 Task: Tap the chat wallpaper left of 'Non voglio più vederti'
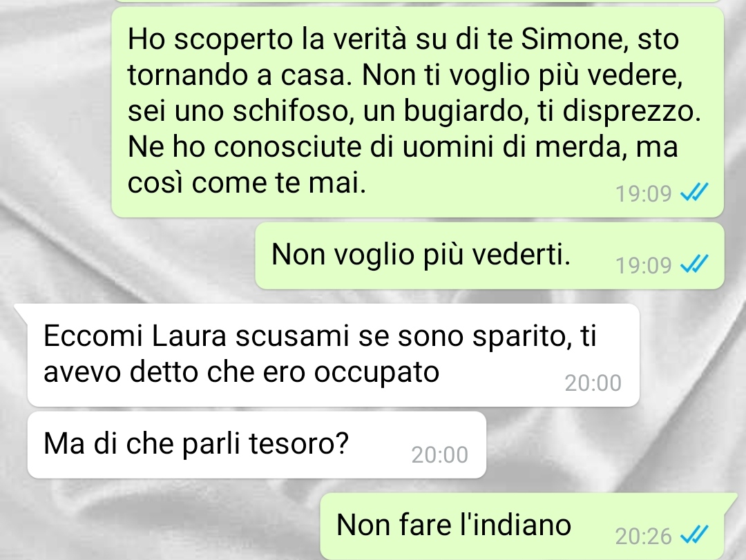(128, 255)
